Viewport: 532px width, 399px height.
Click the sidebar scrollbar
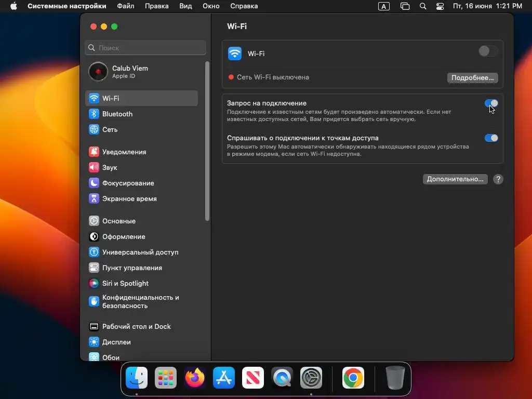pos(207,141)
